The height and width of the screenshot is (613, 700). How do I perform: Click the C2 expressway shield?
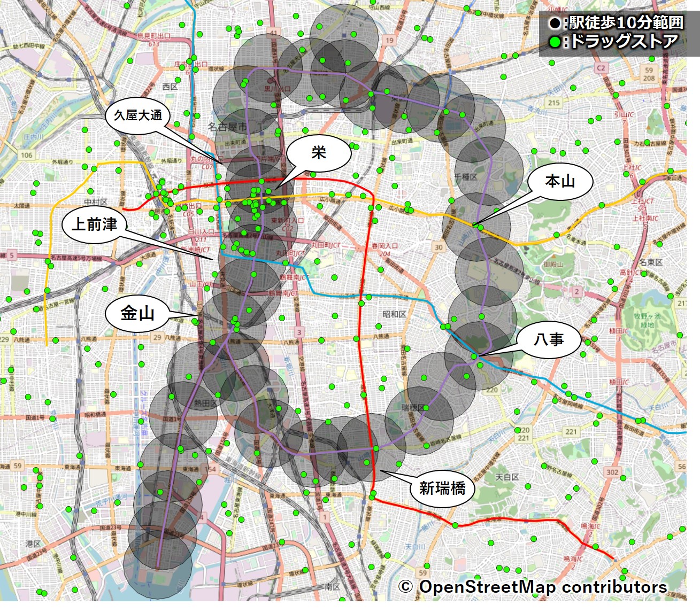click(601, 68)
